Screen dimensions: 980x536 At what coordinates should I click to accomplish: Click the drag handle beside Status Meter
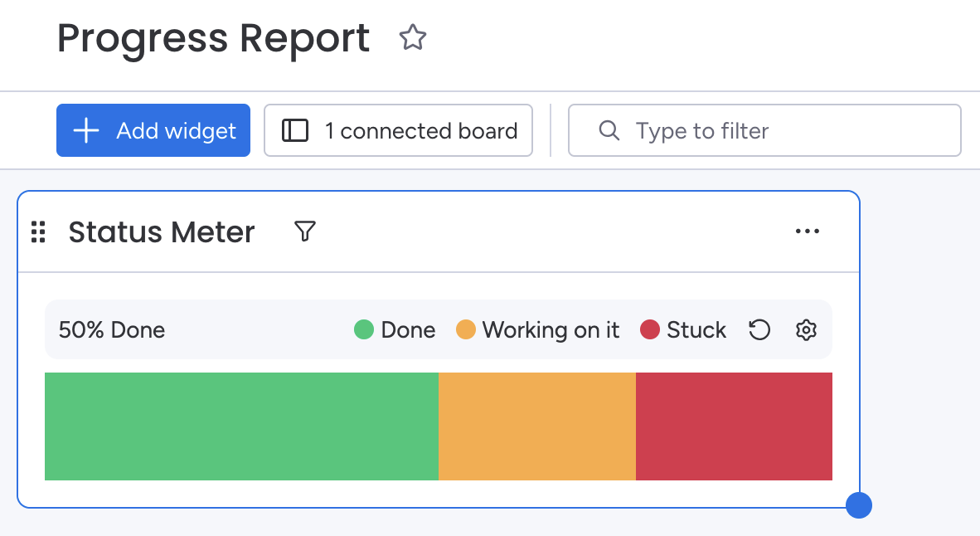tap(37, 232)
